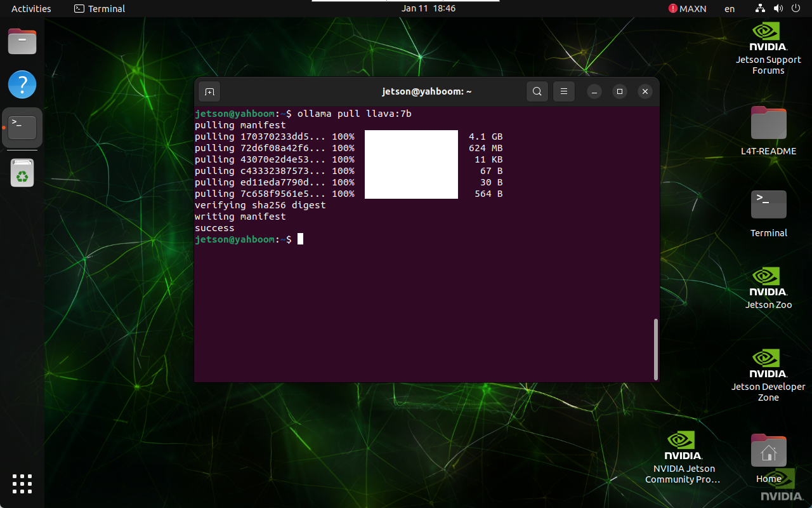Open NVIDIA Jetson Community Projects shortcut
Screen dimensions: 812x508
click(x=683, y=457)
